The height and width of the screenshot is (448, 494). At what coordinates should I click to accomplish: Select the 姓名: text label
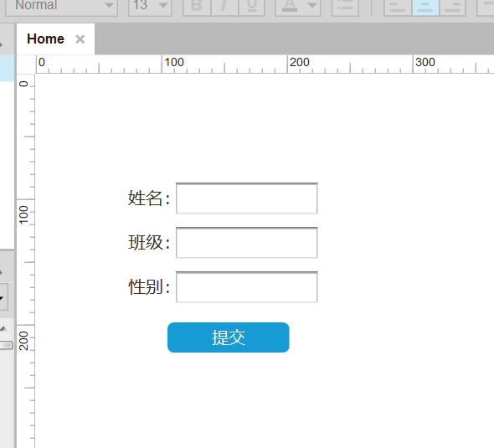[x=149, y=198]
